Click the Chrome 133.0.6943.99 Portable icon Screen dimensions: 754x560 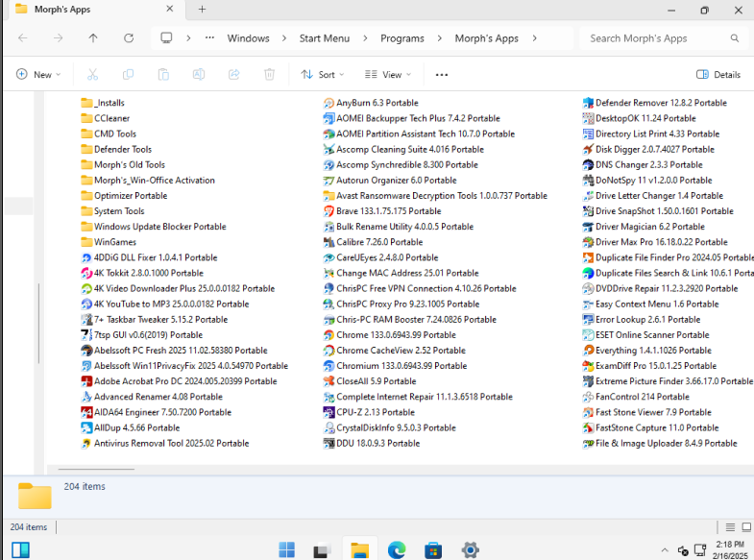coord(328,335)
